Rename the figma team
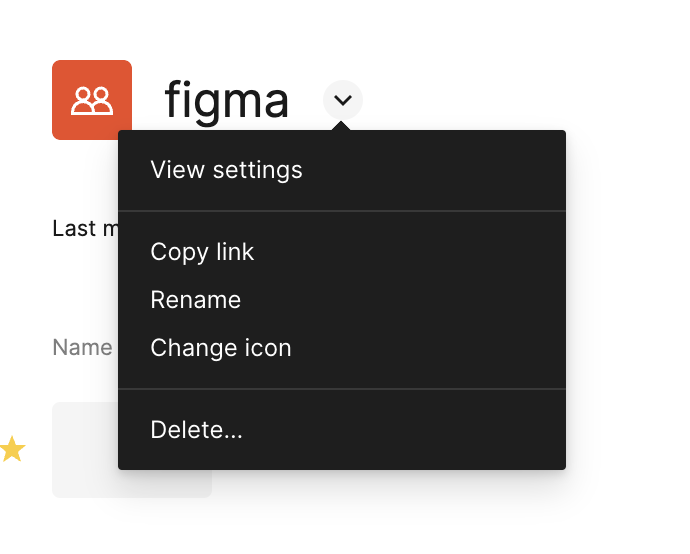Image resolution: width=690 pixels, height=554 pixels. click(196, 300)
